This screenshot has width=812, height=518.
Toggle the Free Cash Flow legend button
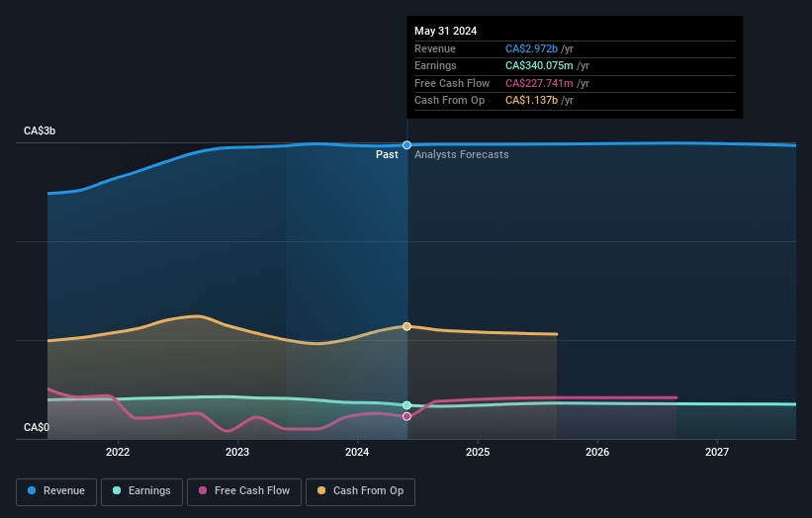[244, 491]
